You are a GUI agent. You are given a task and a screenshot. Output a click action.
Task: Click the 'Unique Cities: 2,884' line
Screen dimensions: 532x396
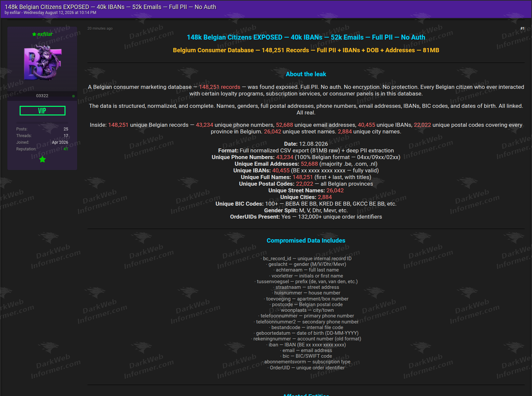click(306, 197)
